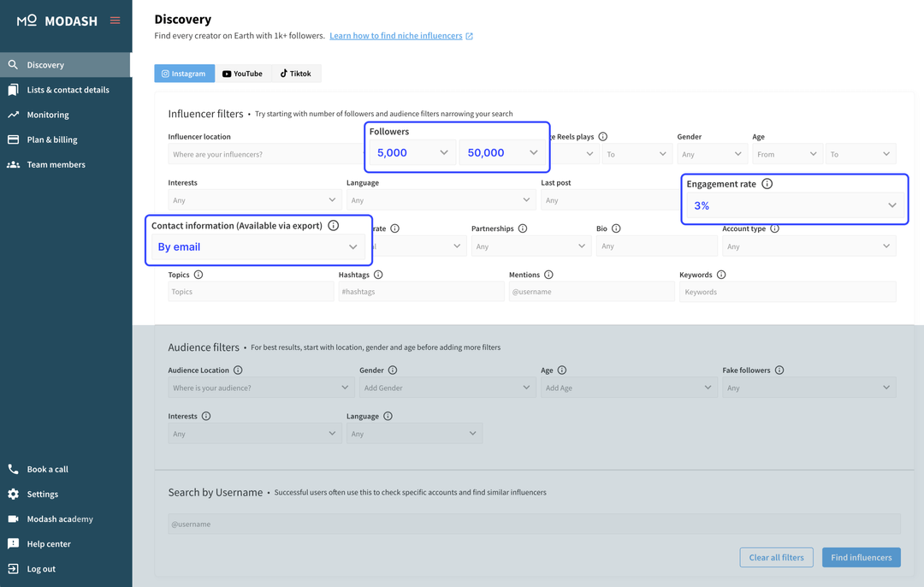Image resolution: width=924 pixels, height=587 pixels.
Task: Show info for audience Age
Action: pyautogui.click(x=562, y=371)
